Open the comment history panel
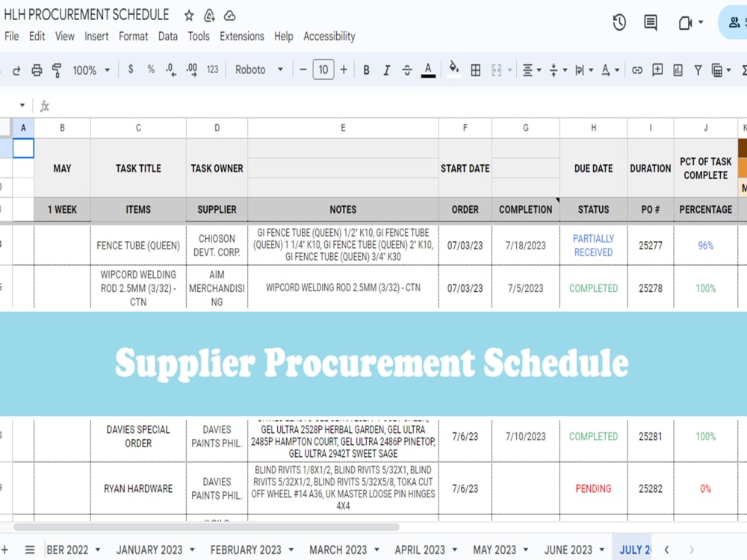Viewport: 747px width, 560px height. [649, 22]
